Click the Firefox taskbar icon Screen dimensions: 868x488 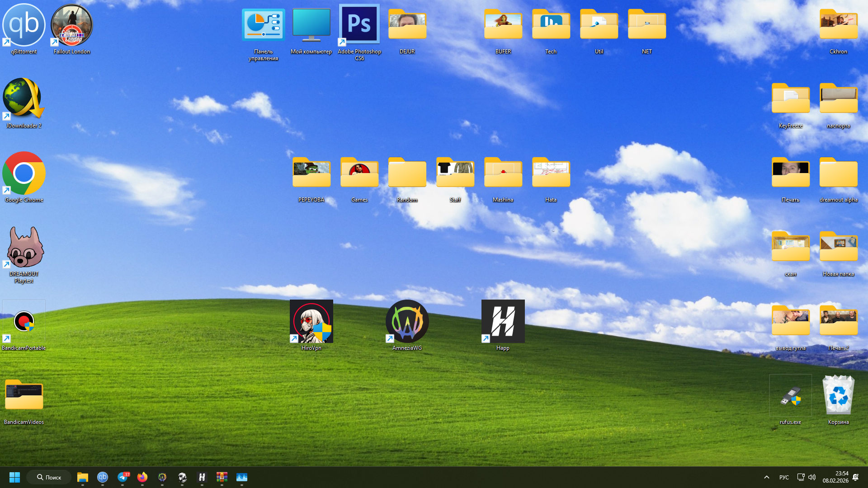[142, 477]
